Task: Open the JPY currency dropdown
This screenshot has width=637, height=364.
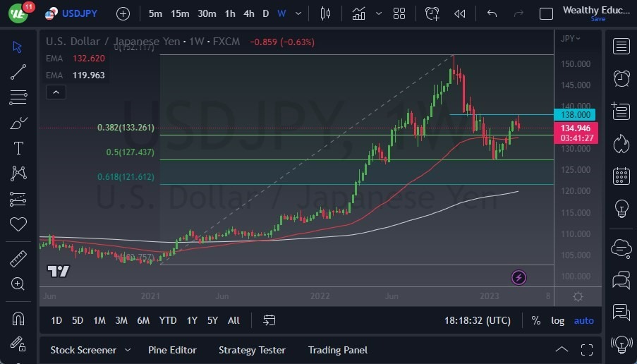Action: pos(571,39)
